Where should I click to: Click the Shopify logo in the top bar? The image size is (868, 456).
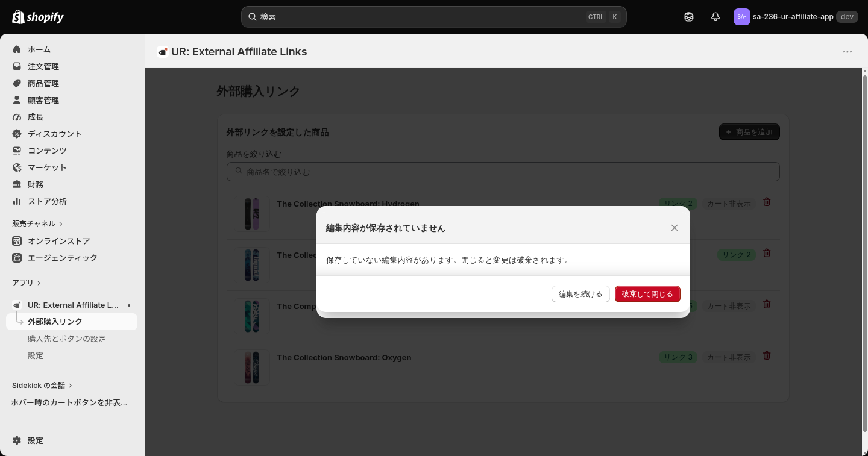pos(38,17)
